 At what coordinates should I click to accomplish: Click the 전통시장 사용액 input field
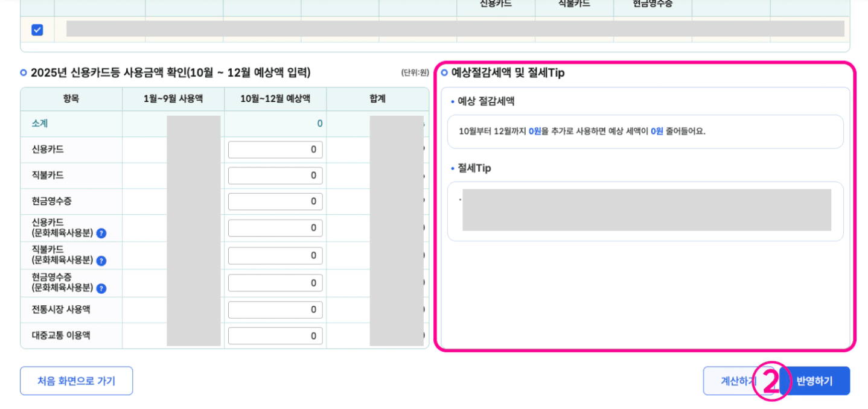click(275, 309)
